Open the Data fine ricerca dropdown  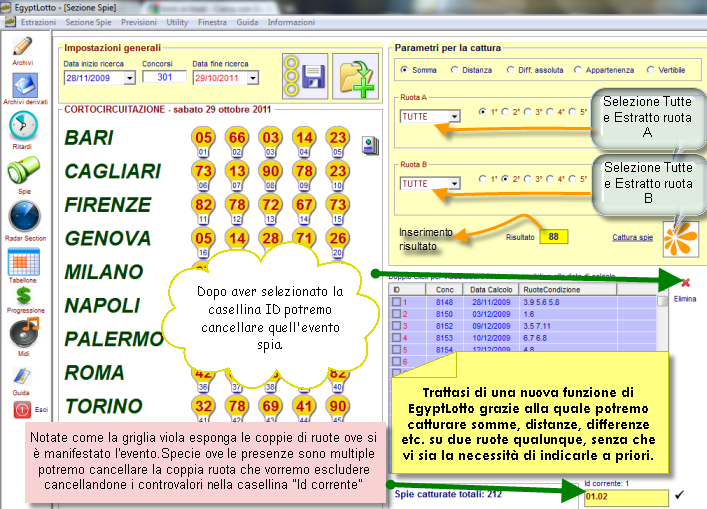coord(253,78)
